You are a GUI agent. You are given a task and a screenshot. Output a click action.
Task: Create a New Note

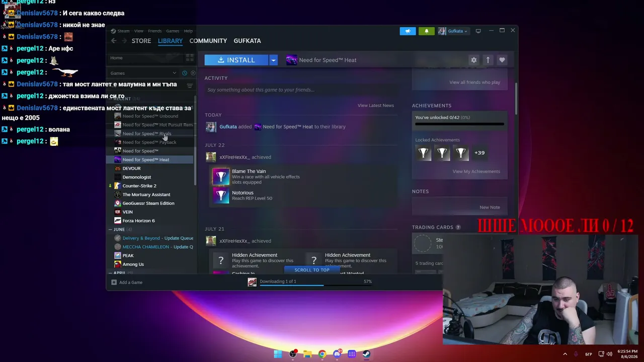coord(490,207)
